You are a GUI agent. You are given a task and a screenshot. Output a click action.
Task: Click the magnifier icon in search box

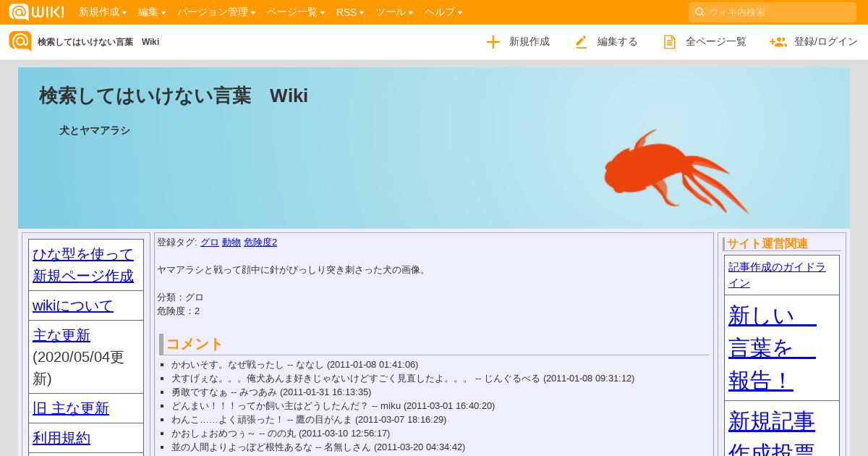pos(699,12)
